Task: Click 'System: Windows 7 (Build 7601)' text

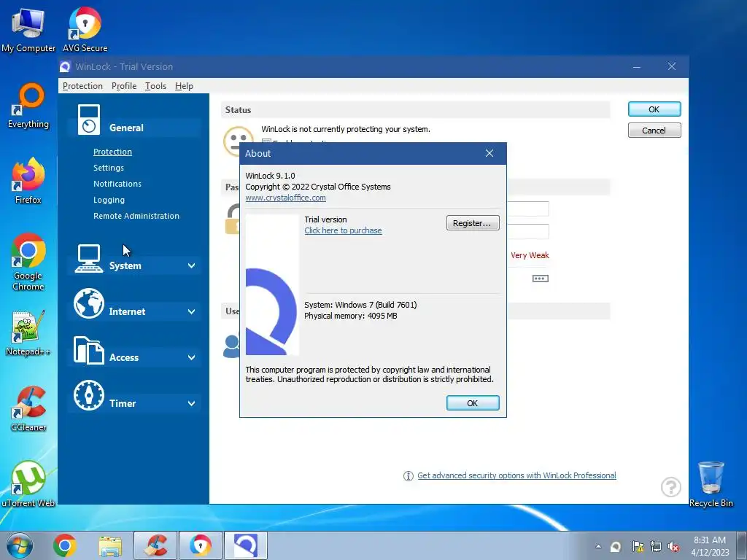Action: 360,305
